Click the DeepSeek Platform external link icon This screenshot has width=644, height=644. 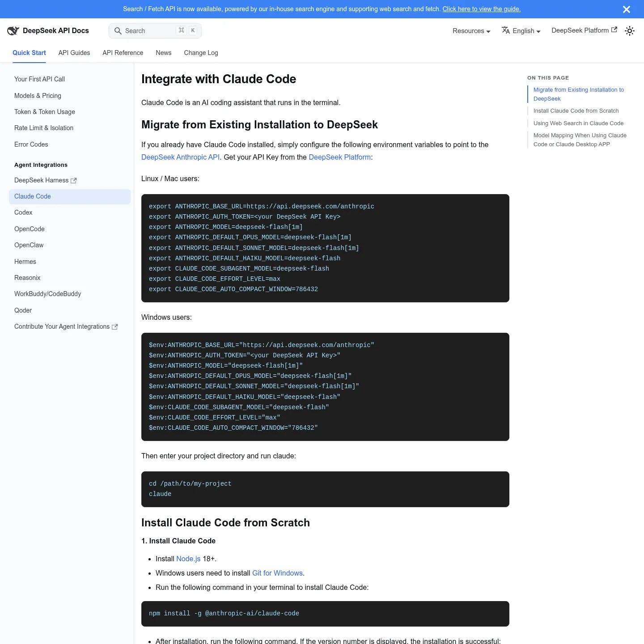tap(614, 30)
